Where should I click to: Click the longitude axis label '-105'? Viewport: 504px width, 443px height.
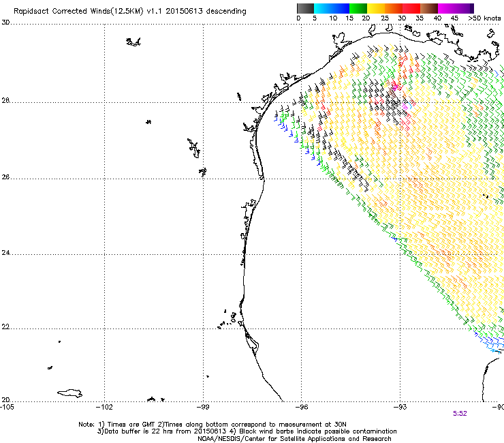(x=7, y=407)
